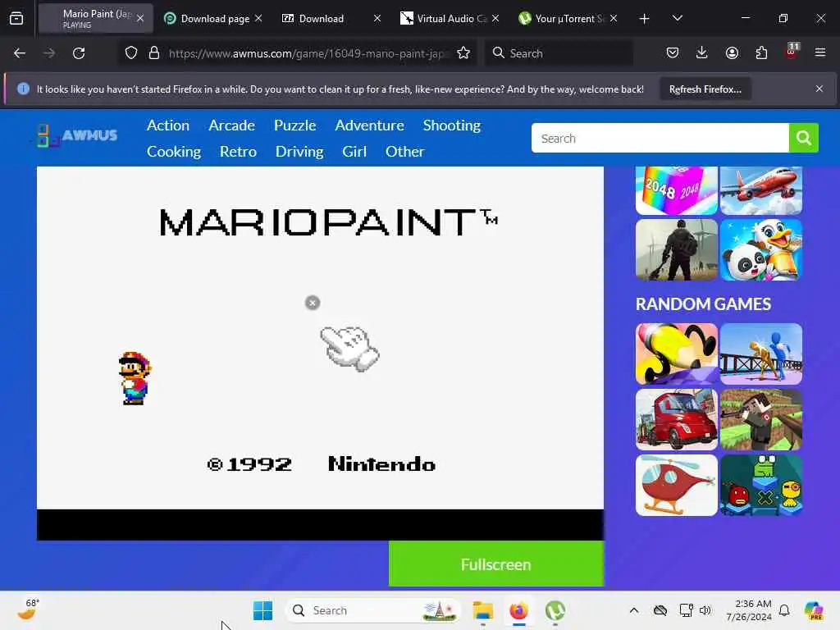840x630 pixels.
Task: Open the yellow pencil scribble game thumbnail
Action: click(677, 354)
